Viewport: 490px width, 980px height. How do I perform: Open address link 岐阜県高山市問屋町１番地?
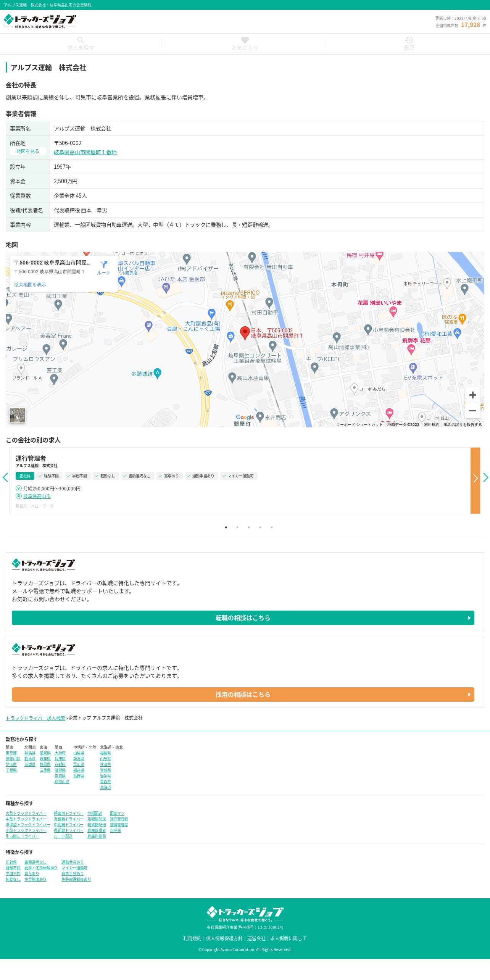[x=85, y=152]
